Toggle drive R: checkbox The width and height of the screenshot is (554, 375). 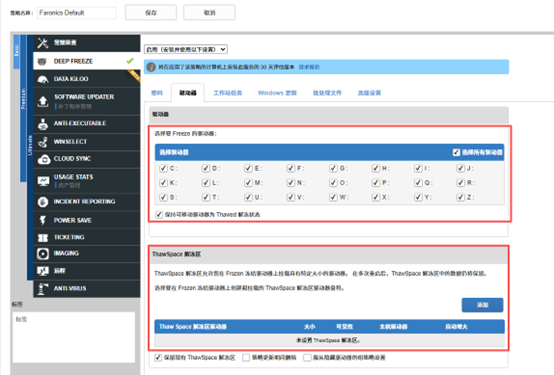[x=460, y=183]
